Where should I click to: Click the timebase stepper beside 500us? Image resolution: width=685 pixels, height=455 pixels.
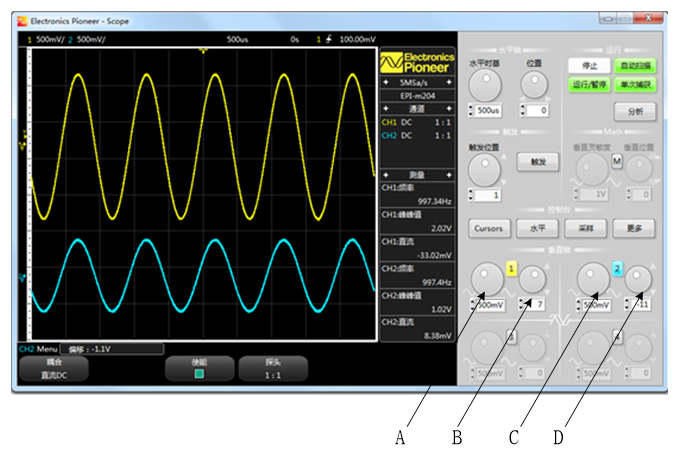[471, 110]
